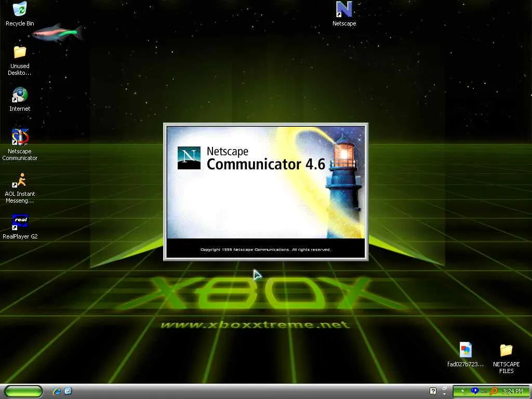Click the orange magnifier system tray icon
Image resolution: width=532 pixels, height=399 pixels.
click(x=494, y=392)
